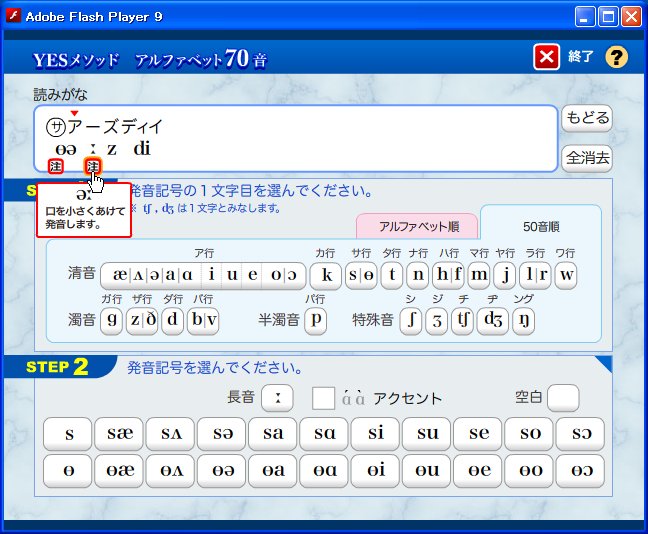Screen dimensions: 648x534
Task: Select the z|ð voiced key
Action: click(x=142, y=320)
